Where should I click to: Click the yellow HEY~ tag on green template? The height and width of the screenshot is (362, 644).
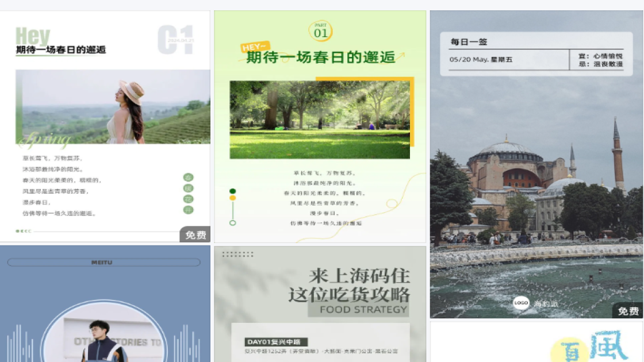(x=255, y=47)
